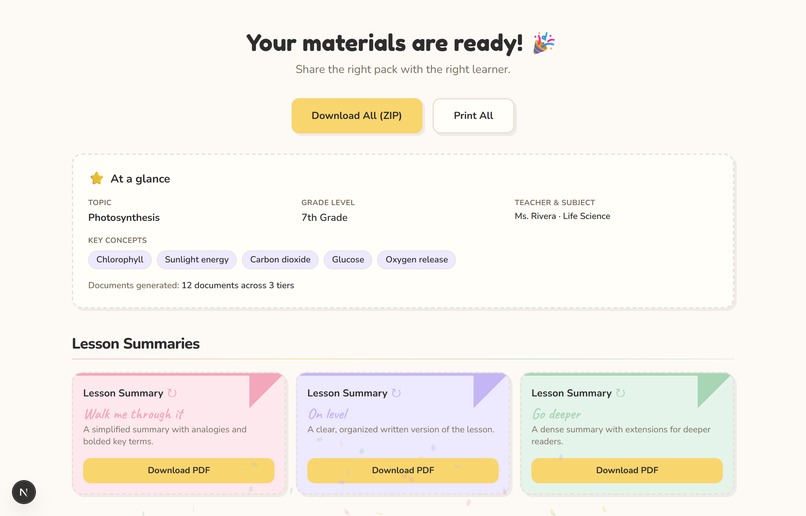Click the party popper emoji in heading
The image size is (806, 516).
pyautogui.click(x=543, y=43)
